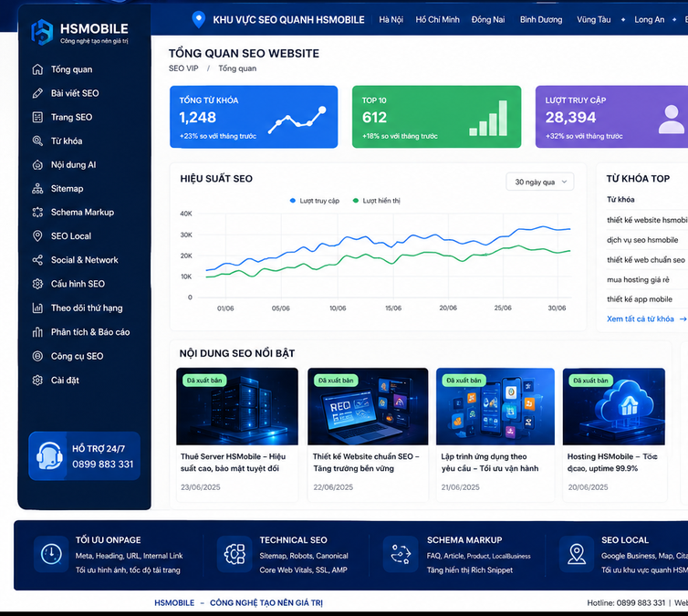Click the clock icon for Tối ưu Onpage
Viewport: 688px width, 616px height.
pyautogui.click(x=51, y=554)
